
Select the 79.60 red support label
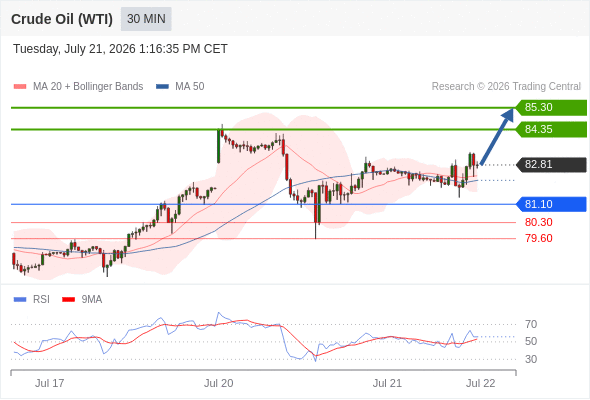point(538,238)
